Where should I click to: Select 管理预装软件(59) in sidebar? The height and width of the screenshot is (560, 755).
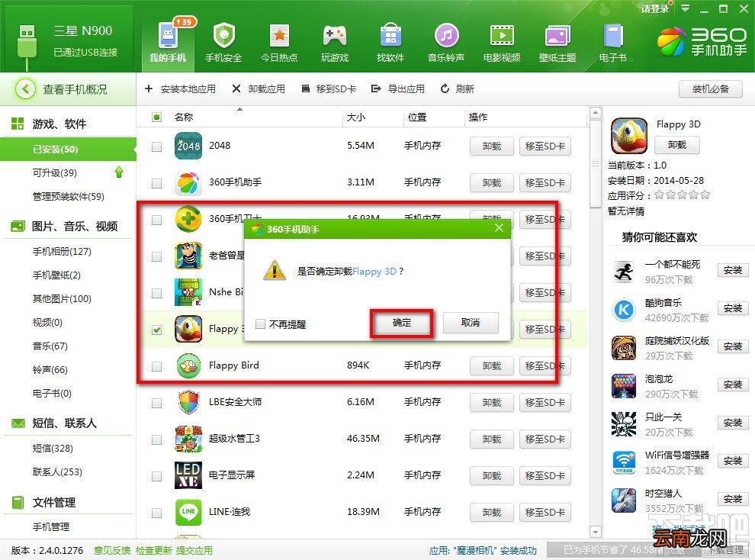click(x=68, y=196)
